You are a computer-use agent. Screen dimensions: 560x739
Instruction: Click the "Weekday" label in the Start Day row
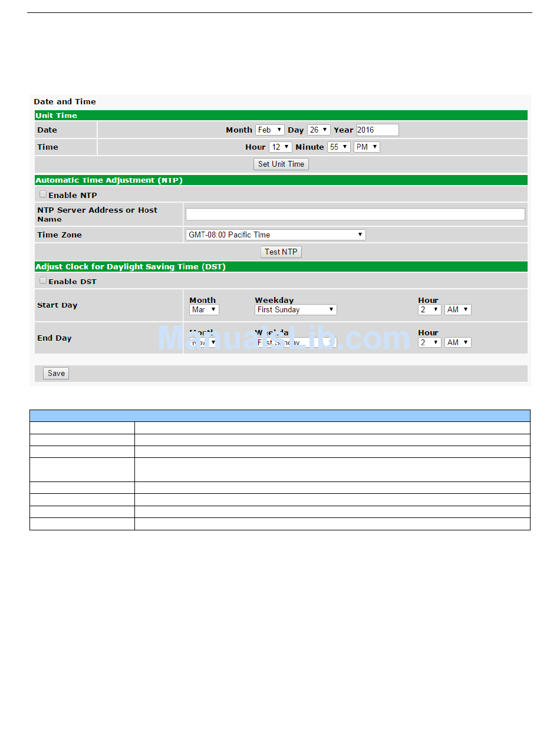click(274, 301)
